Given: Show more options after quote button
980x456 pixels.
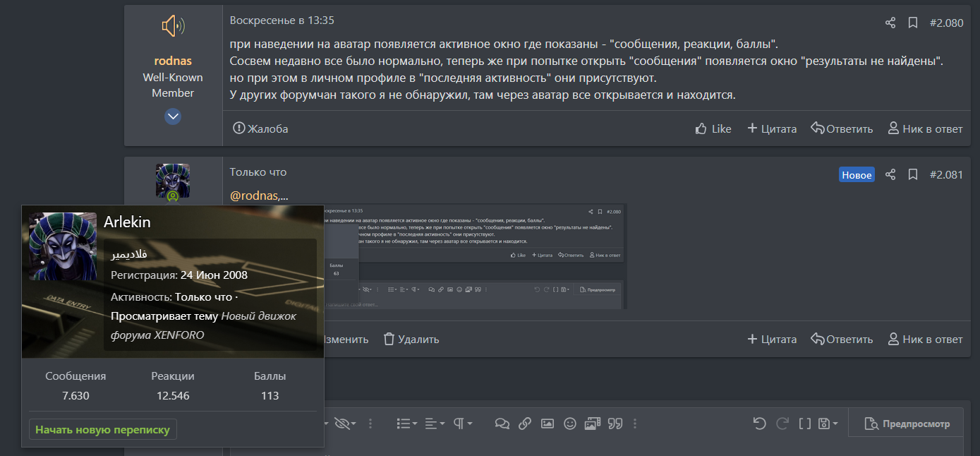Looking at the screenshot, I should pyautogui.click(x=635, y=424).
